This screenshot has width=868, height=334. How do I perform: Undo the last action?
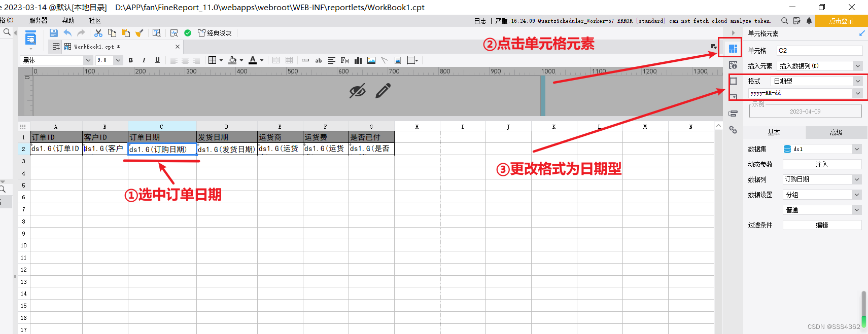(67, 33)
